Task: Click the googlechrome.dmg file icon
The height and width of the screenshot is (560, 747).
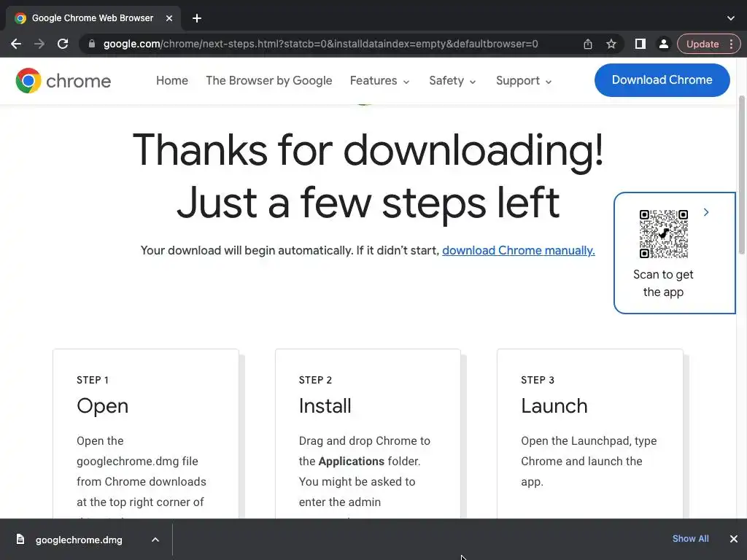Action: coord(20,539)
